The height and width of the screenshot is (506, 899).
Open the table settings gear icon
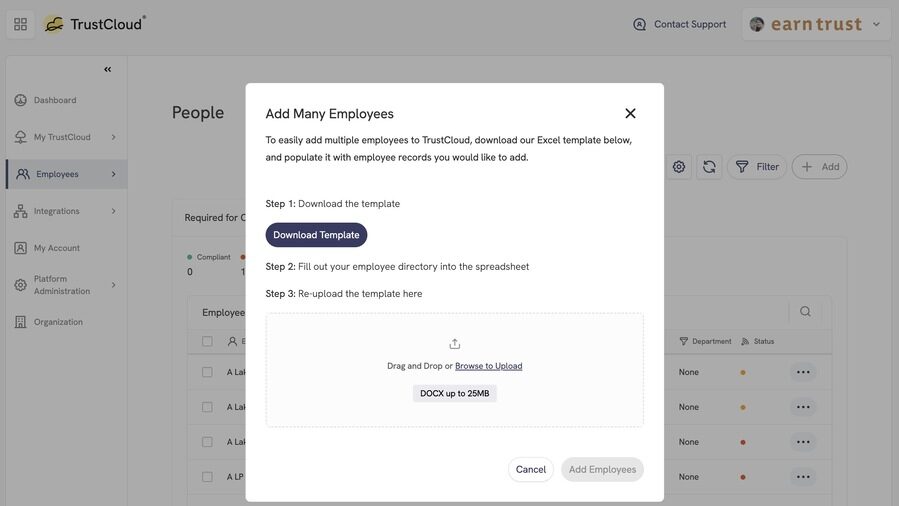679,167
